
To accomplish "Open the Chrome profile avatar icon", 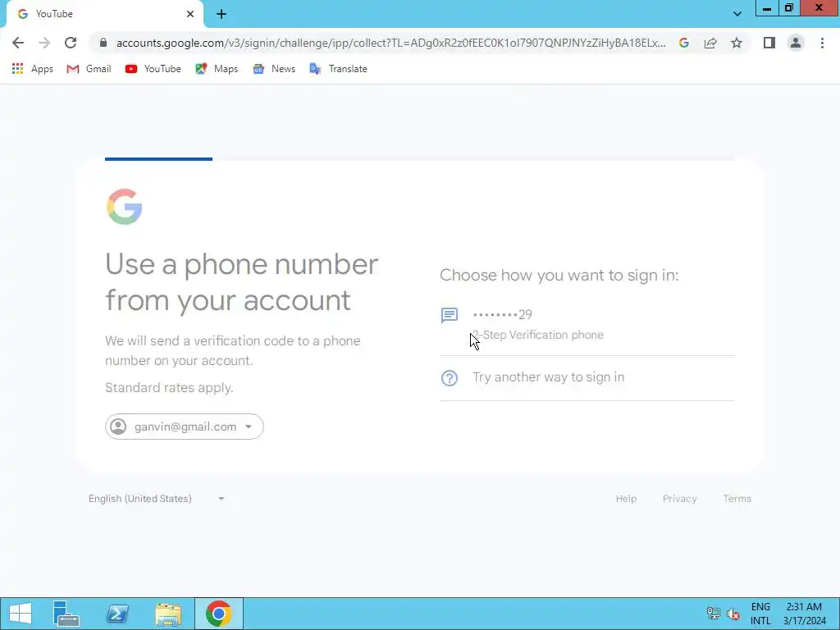I will tap(796, 43).
